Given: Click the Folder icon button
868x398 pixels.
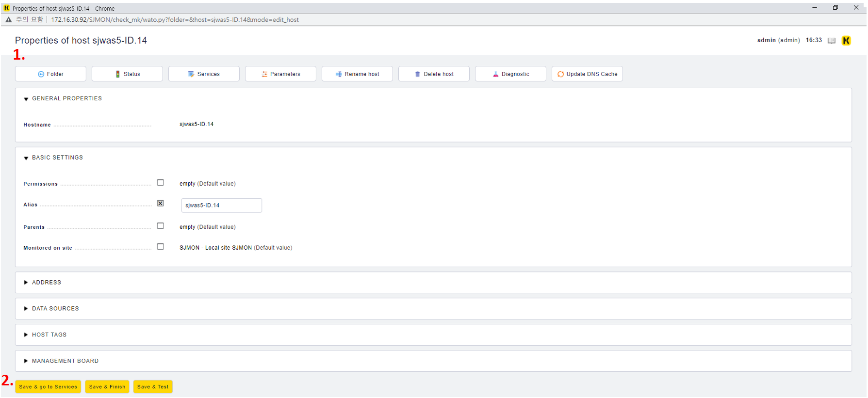Looking at the screenshot, I should coord(41,74).
